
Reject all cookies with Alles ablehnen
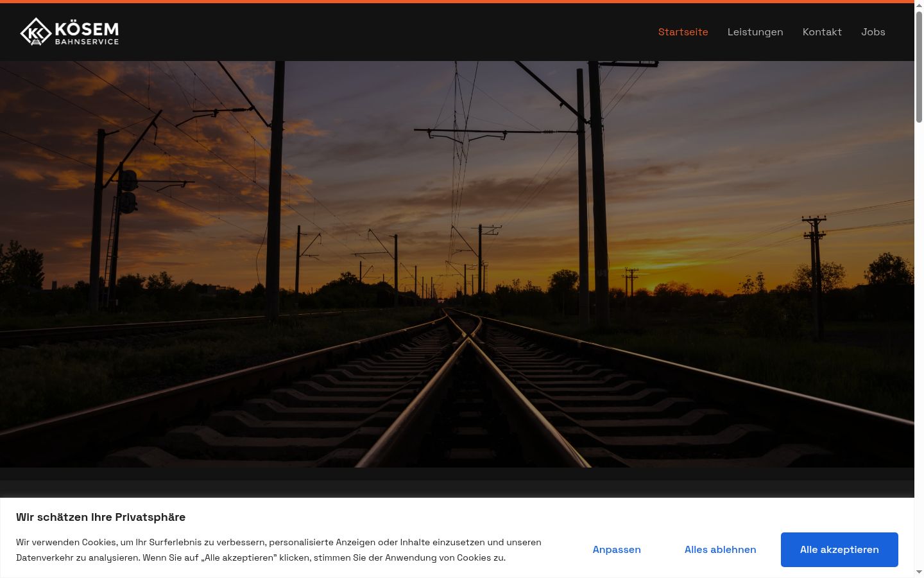coord(720,550)
